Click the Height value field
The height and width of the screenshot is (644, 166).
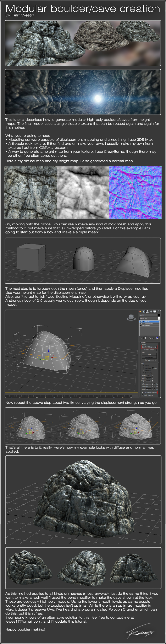point(149,381)
